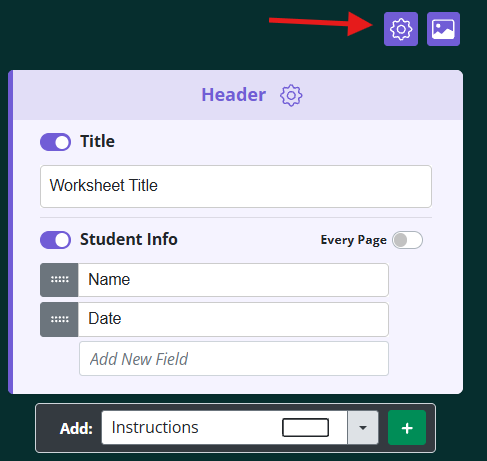Image resolution: width=487 pixels, height=461 pixels.
Task: Click the Every Page label
Action: [354, 240]
